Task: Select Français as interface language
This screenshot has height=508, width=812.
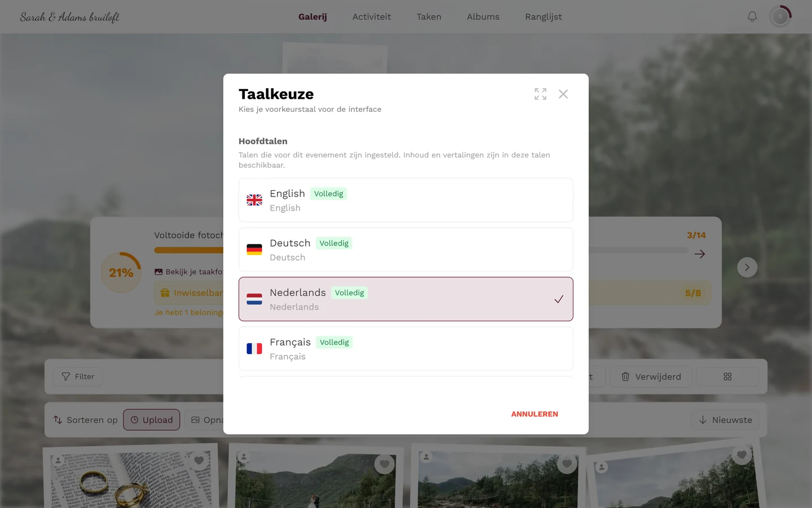Action: coord(406,349)
